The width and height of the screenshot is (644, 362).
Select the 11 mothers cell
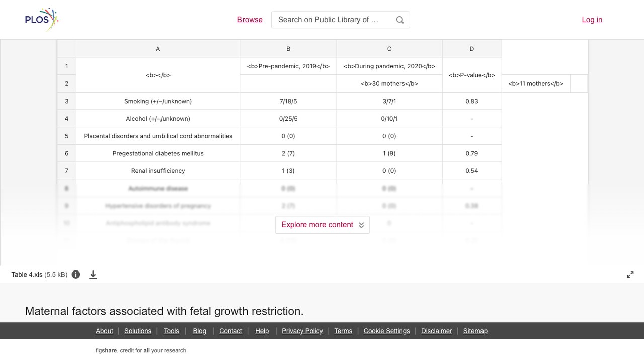point(536,83)
